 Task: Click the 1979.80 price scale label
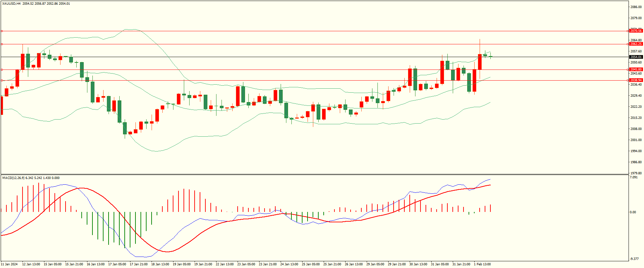click(x=636, y=173)
